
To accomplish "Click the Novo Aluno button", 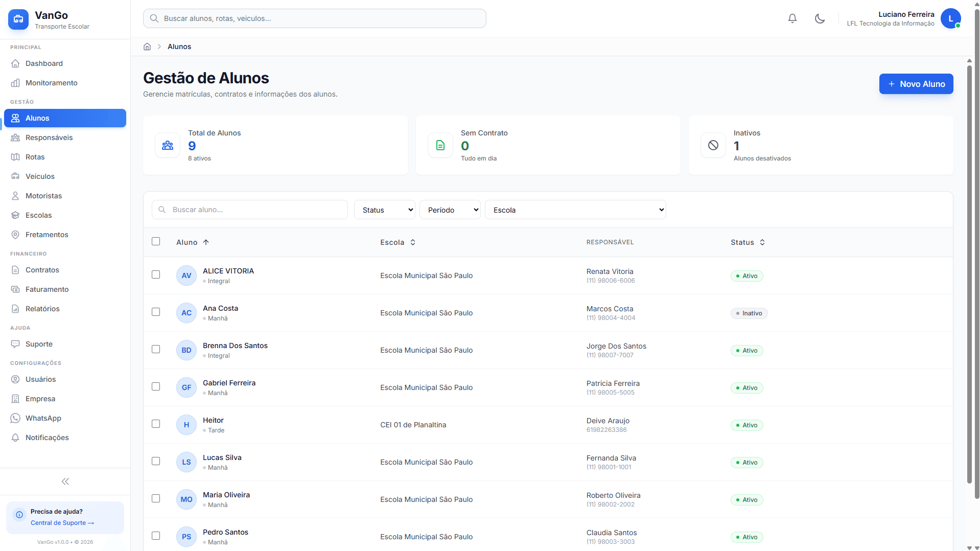I will click(x=916, y=84).
